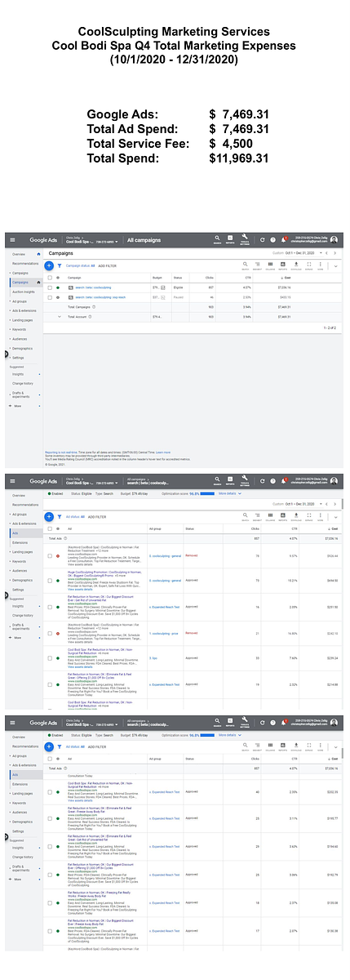Open the hamburger menu in the first Google Ads header
Screen dimensions: 350x980
(12, 240)
